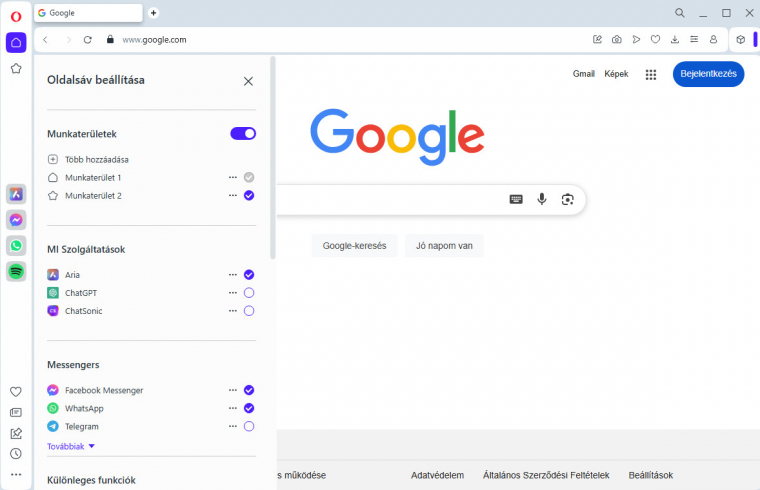Open downloads icon in toolbar
Image resolution: width=760 pixels, height=490 pixels.
(x=675, y=40)
